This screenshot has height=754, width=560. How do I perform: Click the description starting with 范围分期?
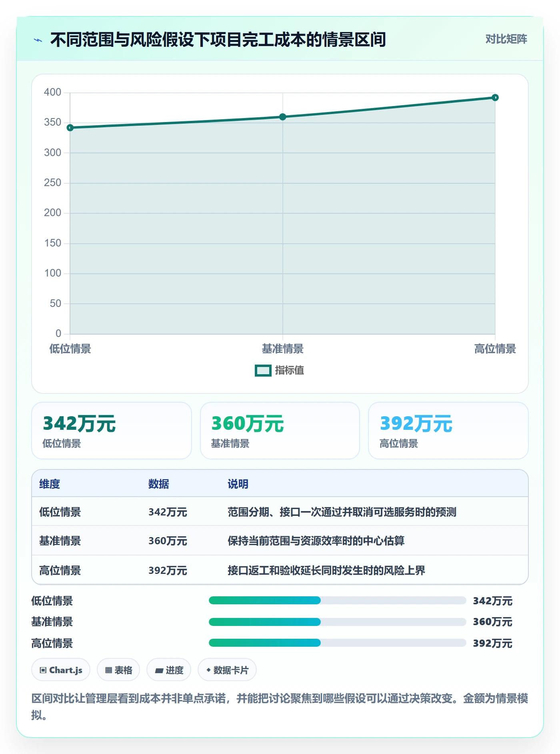[x=342, y=512]
